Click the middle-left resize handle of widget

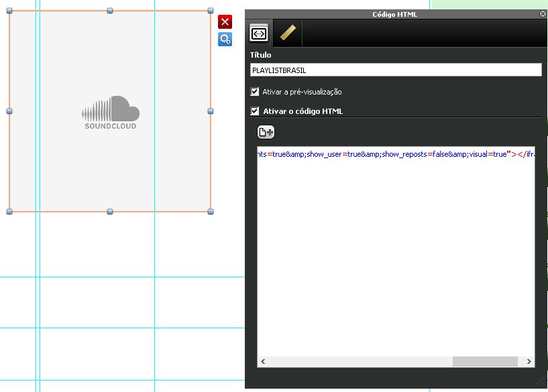tap(9, 111)
